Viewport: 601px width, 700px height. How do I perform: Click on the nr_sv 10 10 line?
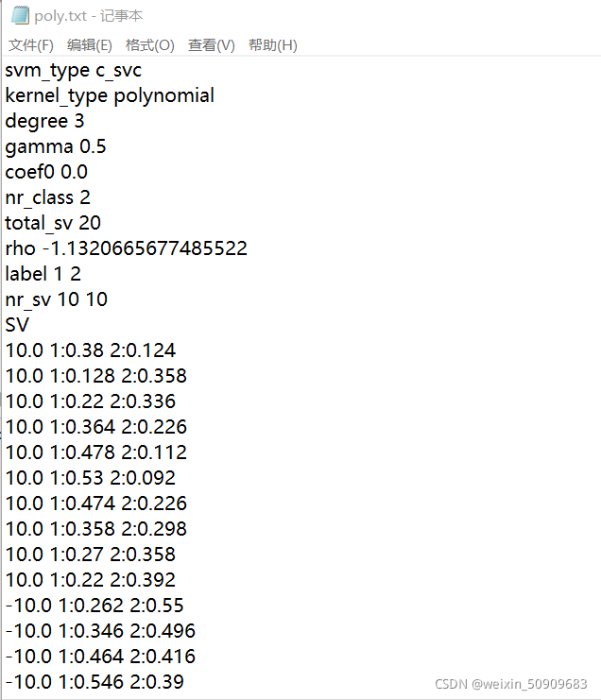[x=57, y=299]
